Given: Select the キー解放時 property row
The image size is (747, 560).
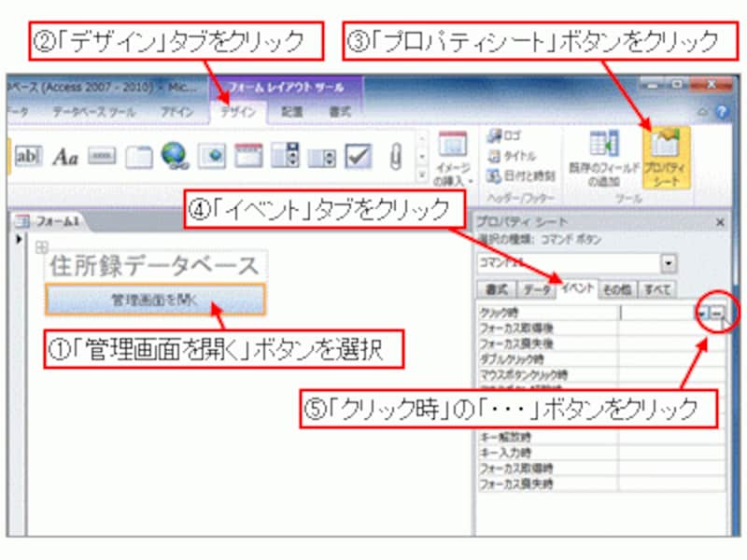Looking at the screenshot, I should tap(601, 437).
